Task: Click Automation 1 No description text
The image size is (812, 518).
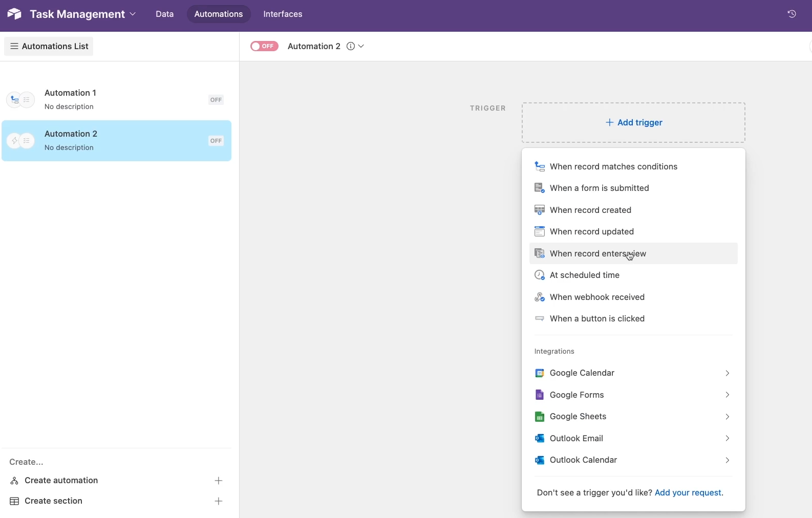Action: (x=69, y=106)
